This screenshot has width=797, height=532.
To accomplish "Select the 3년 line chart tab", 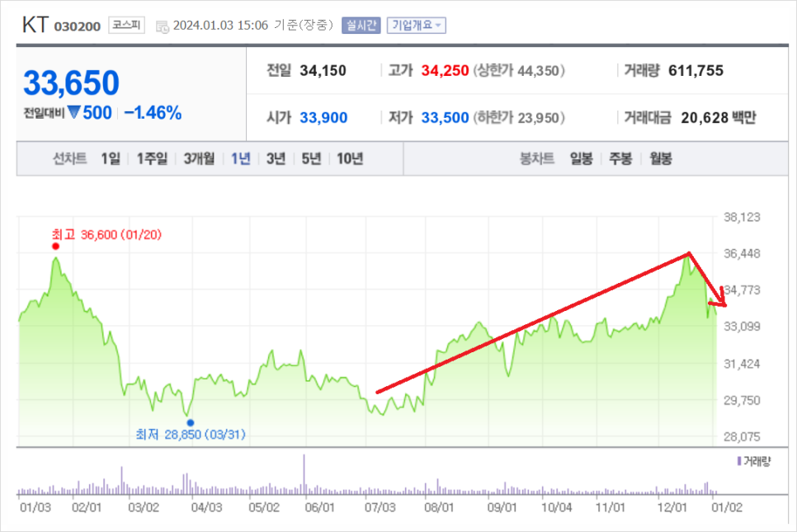I will pyautogui.click(x=276, y=158).
